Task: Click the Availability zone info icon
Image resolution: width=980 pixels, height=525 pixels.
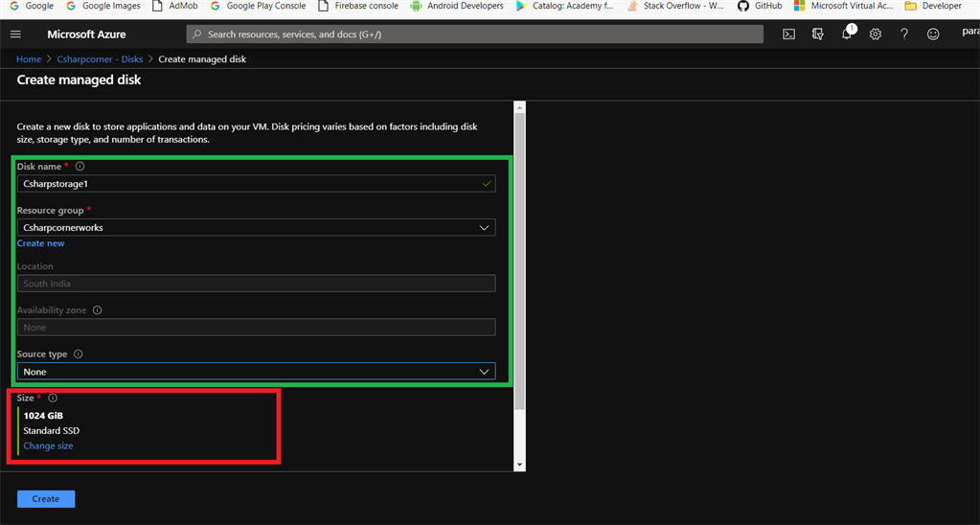Action: click(x=97, y=310)
